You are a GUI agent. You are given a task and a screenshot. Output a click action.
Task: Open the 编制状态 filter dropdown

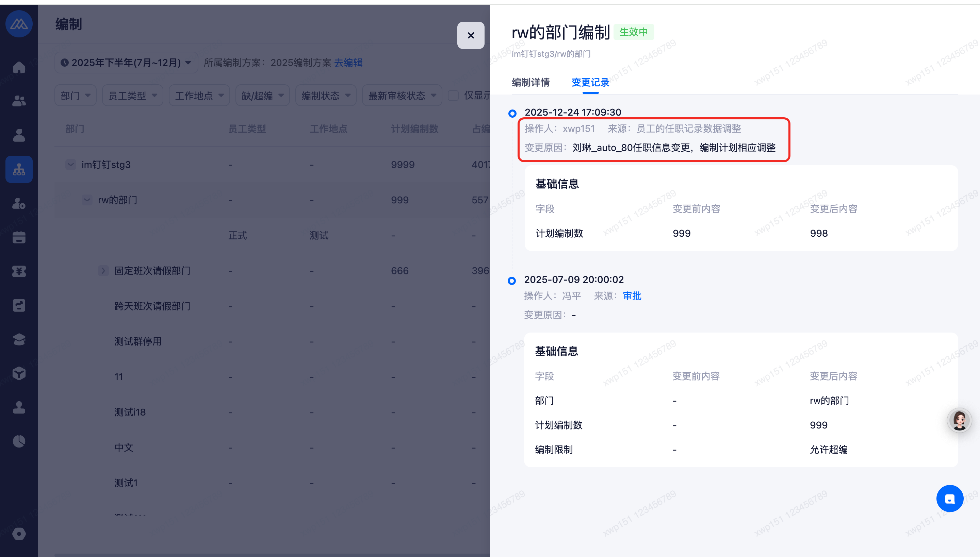(326, 96)
